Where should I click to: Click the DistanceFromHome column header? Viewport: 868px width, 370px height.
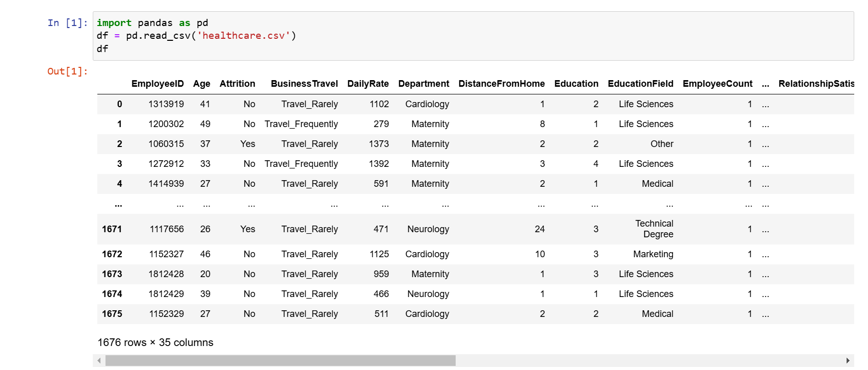501,84
